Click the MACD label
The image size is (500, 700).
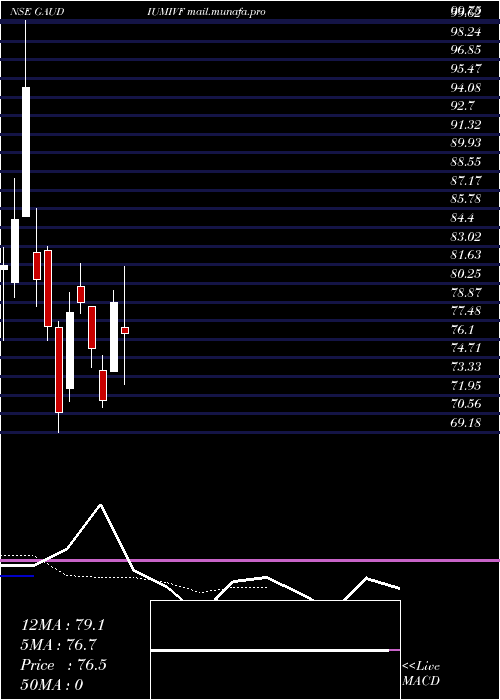click(x=421, y=681)
